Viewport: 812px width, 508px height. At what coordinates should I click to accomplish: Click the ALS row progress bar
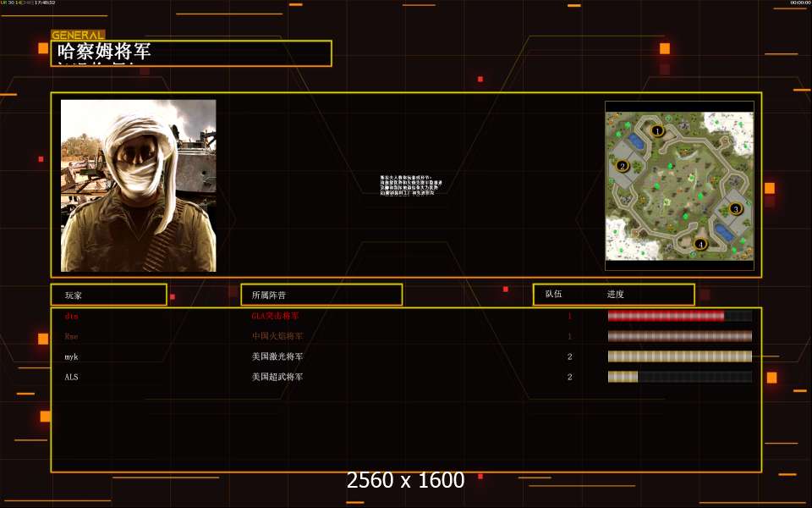coord(680,377)
